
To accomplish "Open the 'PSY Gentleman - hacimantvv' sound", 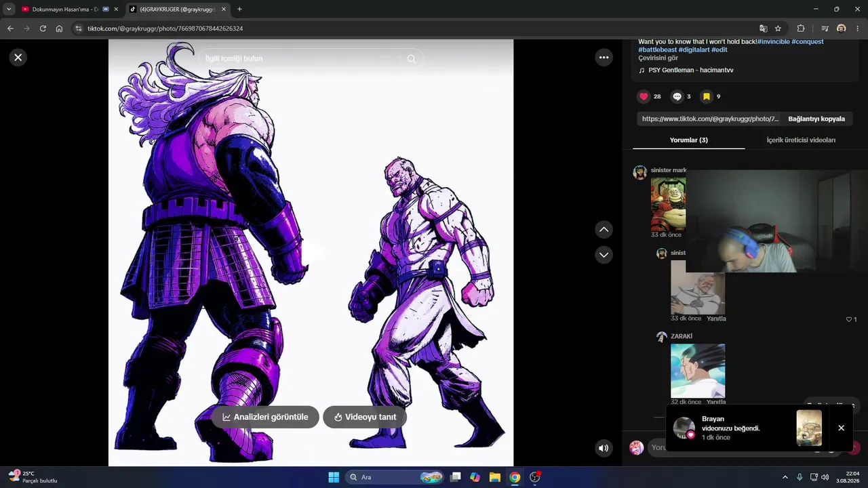I will pyautogui.click(x=690, y=70).
